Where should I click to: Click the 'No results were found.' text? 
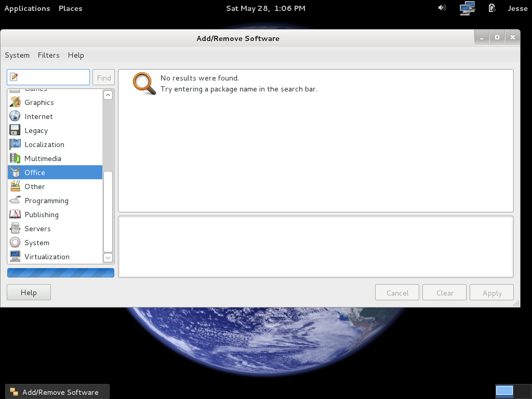pyautogui.click(x=199, y=78)
